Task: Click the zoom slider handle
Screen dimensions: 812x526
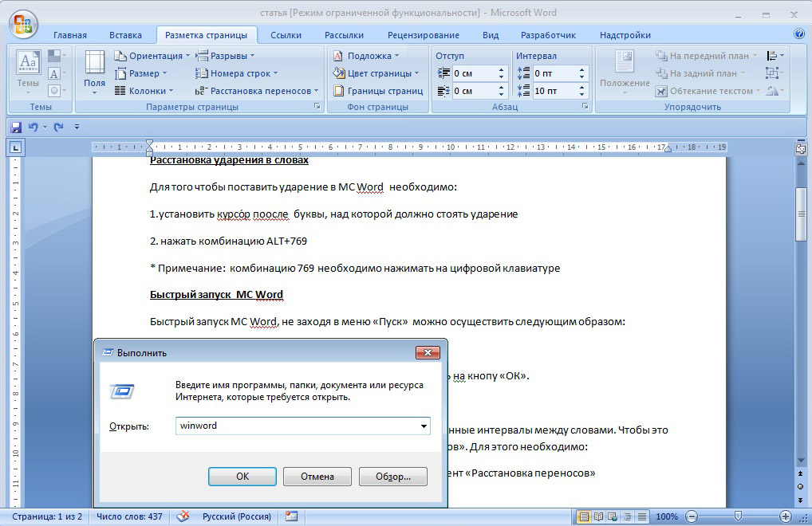Action: (x=738, y=516)
